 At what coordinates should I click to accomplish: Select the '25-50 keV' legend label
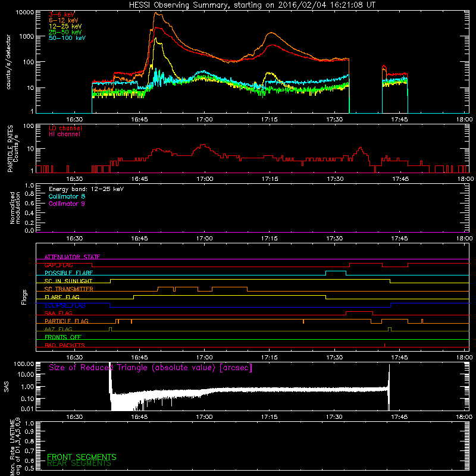click(65, 32)
